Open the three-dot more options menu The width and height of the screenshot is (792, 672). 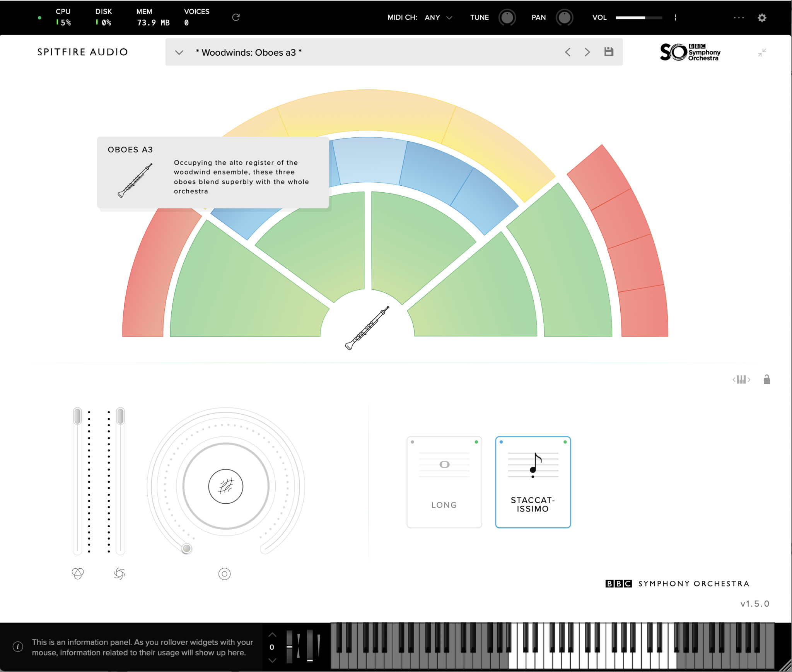(x=739, y=18)
